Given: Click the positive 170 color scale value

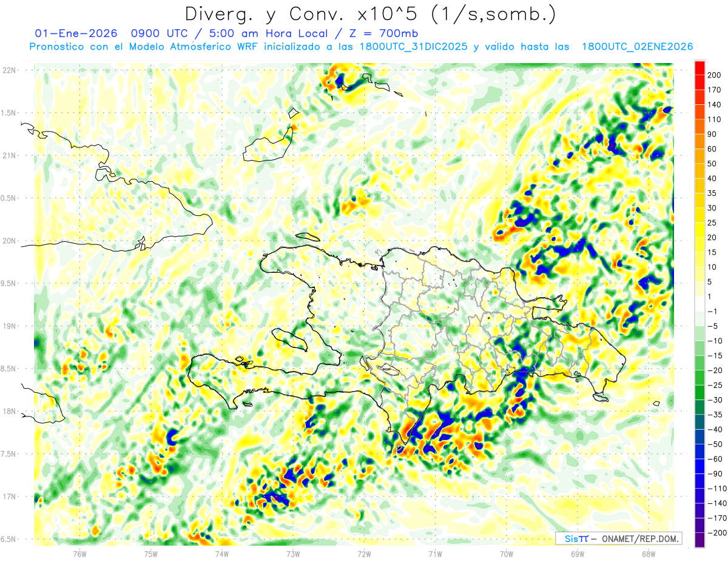Looking at the screenshot, I should [x=713, y=90].
